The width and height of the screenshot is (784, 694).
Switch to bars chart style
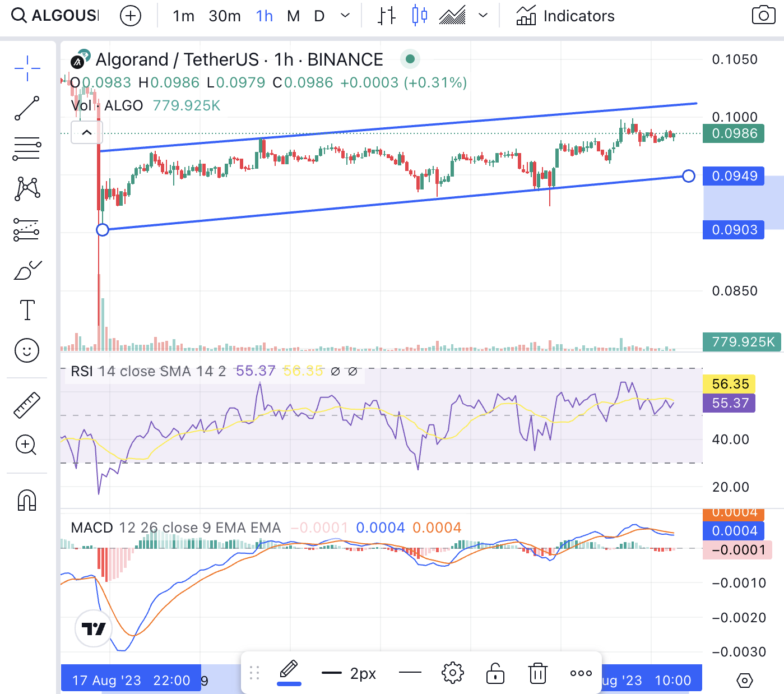click(386, 16)
